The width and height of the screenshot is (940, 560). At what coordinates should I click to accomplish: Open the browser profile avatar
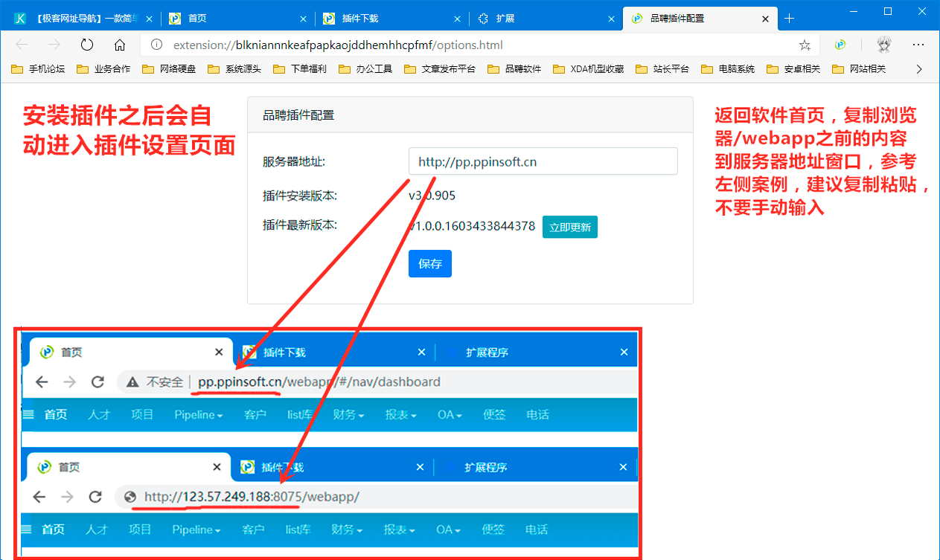[883, 45]
